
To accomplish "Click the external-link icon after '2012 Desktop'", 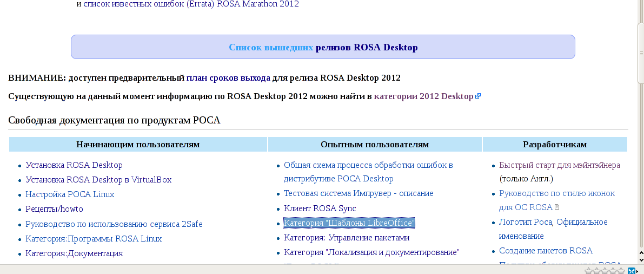I will click(x=477, y=96).
